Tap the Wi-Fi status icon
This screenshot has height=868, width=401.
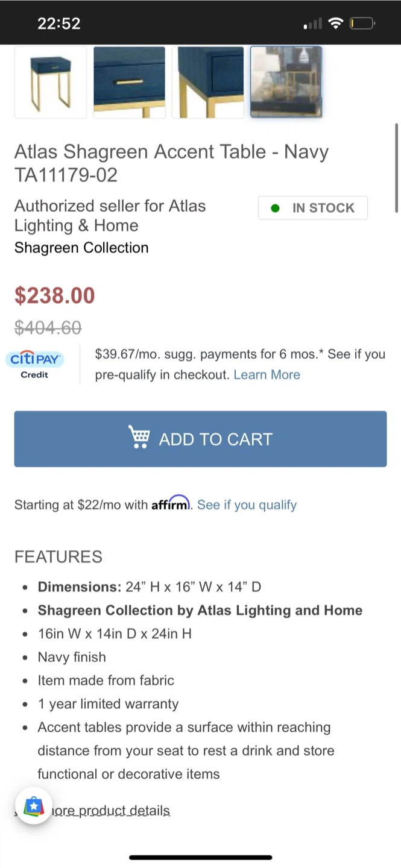point(335,24)
